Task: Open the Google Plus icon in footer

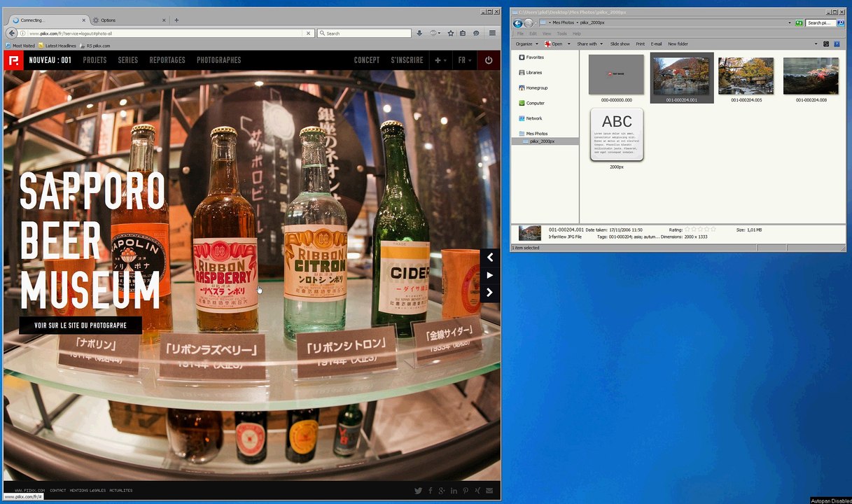Action: click(x=442, y=491)
